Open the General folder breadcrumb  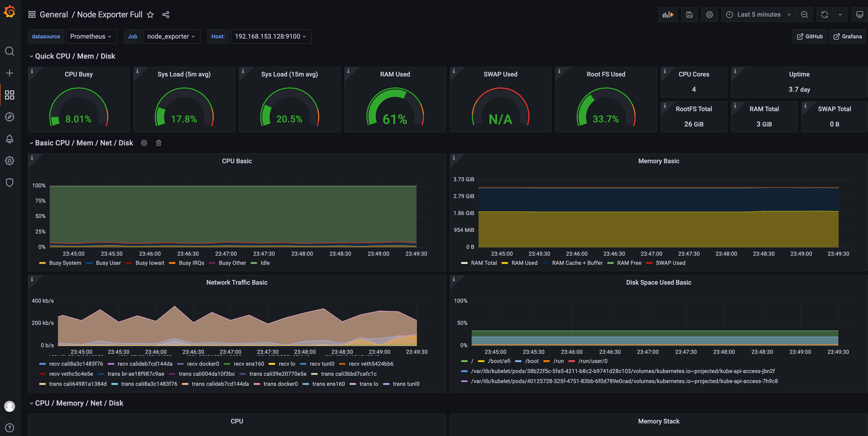point(54,14)
